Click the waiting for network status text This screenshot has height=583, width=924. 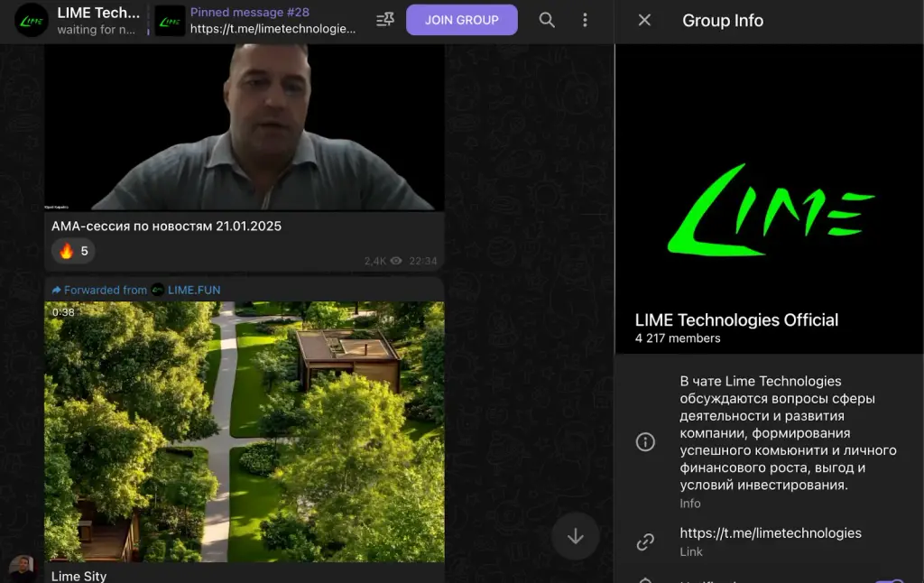tap(96, 30)
